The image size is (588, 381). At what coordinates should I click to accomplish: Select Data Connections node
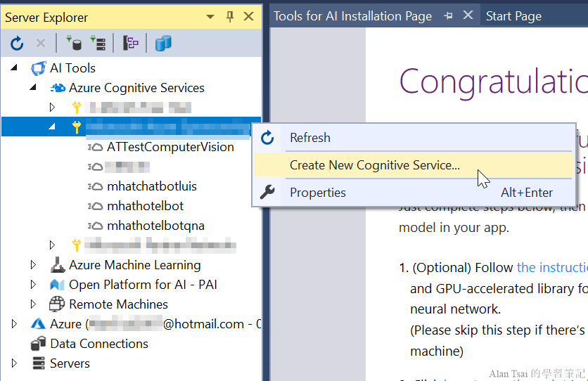tap(99, 344)
